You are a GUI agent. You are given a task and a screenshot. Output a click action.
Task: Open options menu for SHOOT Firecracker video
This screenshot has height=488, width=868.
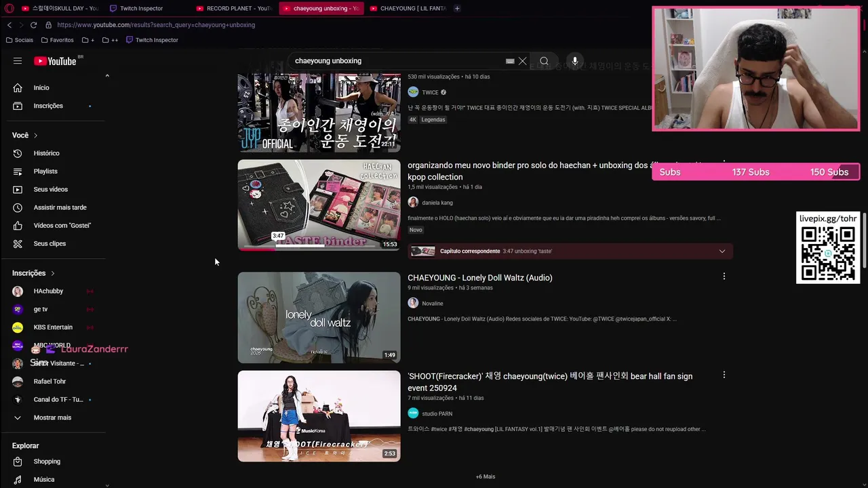(724, 375)
